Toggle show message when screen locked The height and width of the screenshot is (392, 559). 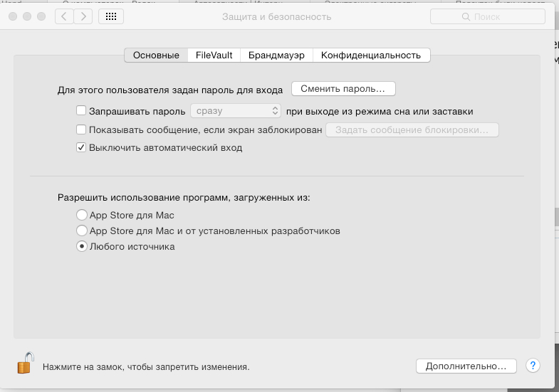pyautogui.click(x=81, y=129)
